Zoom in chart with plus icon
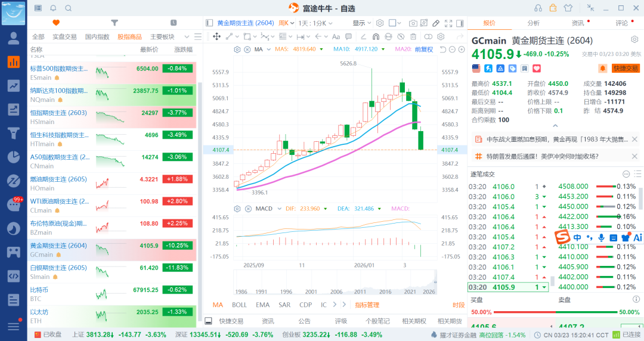 (x=462, y=49)
